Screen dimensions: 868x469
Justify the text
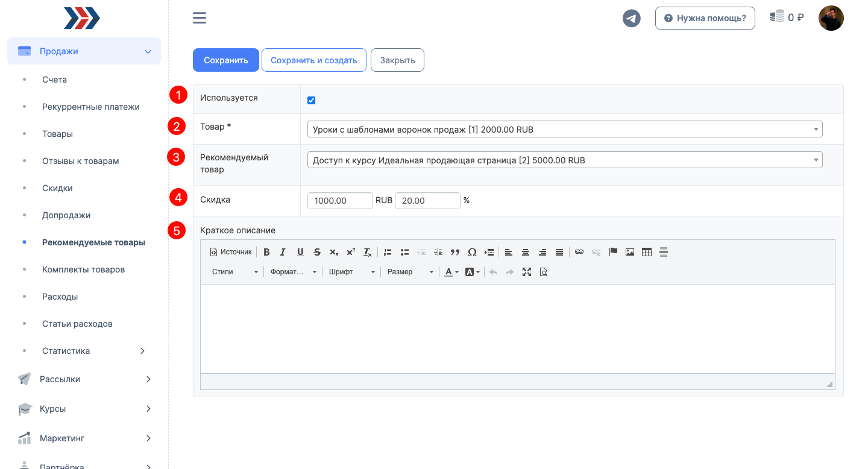pos(559,252)
